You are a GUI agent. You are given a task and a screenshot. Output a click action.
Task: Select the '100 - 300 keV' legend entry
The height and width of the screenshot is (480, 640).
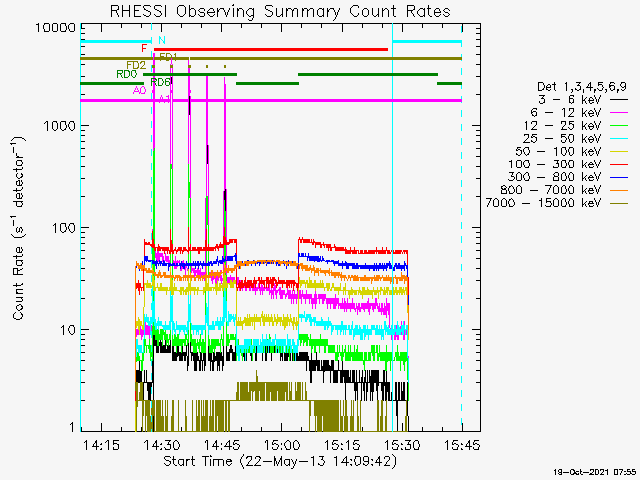(x=555, y=164)
